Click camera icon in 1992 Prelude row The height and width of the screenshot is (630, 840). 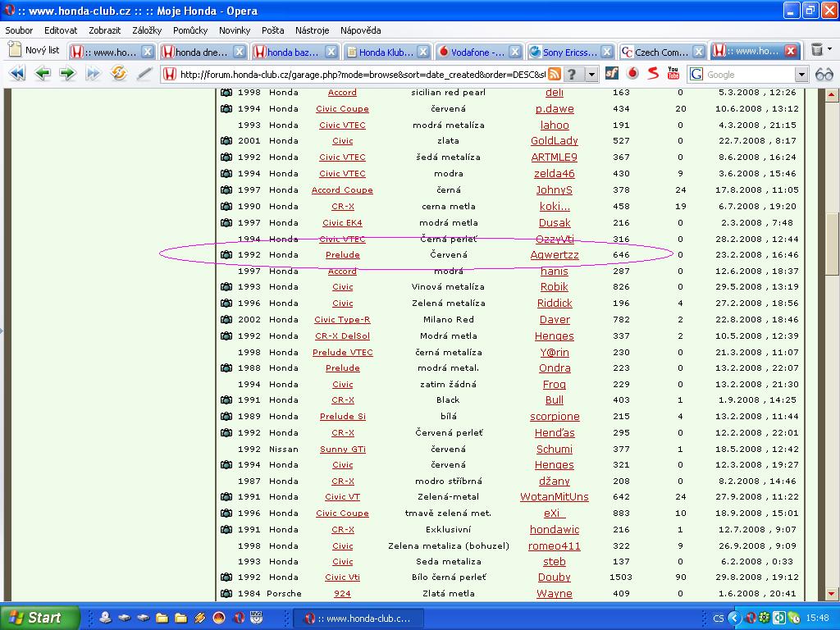[226, 255]
